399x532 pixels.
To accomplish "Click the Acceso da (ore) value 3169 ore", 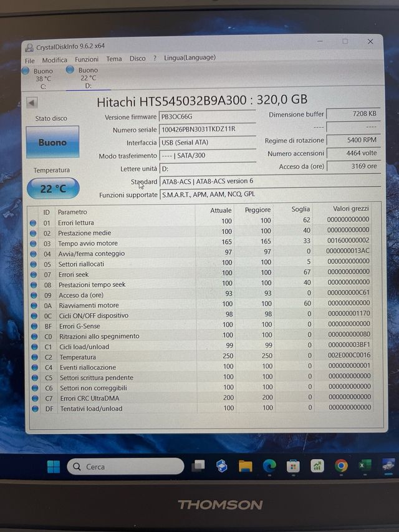I will coord(353,167).
